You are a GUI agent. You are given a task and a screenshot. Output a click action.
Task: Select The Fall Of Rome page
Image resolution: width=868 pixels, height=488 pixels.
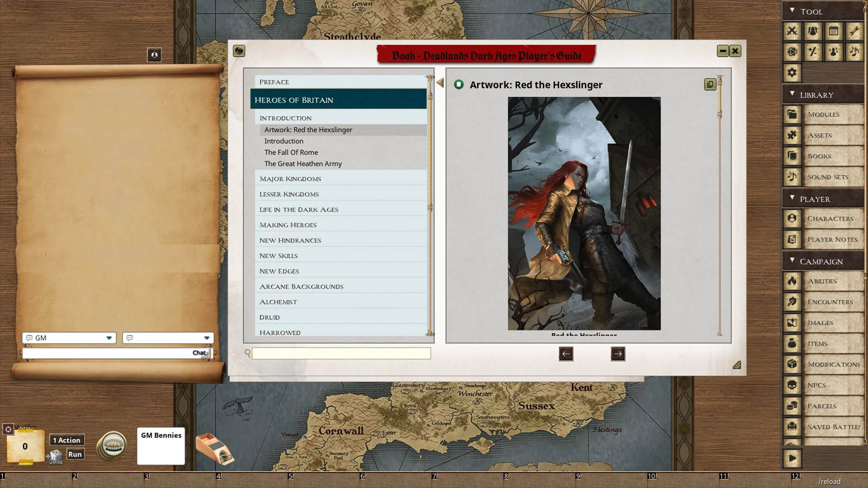tap(291, 152)
